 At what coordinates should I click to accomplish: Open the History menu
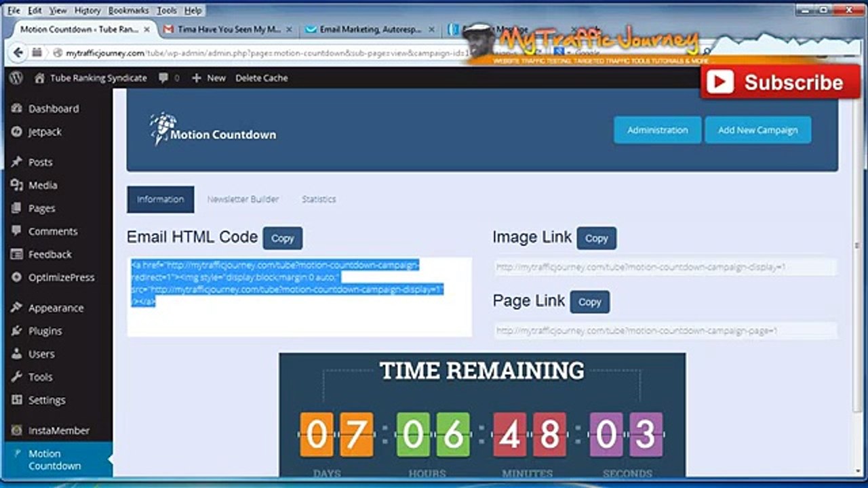87,11
